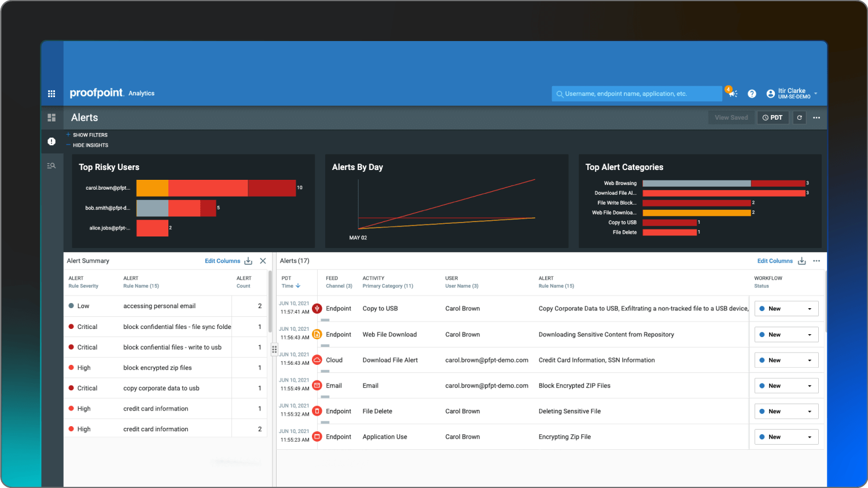Click icon for Application Use alert

pos(317,437)
